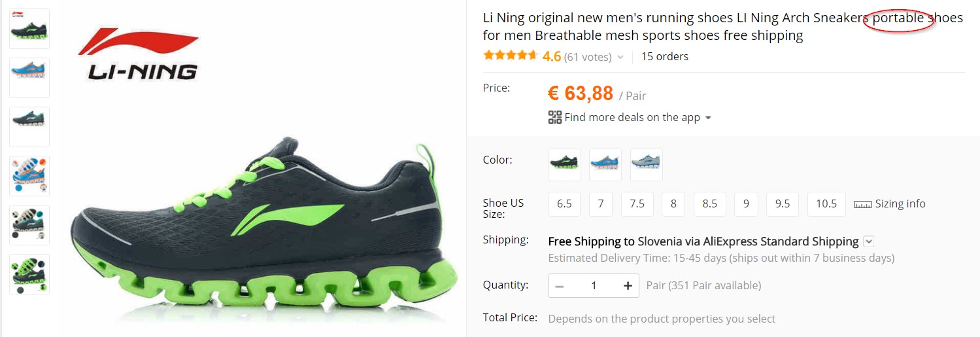Image resolution: width=980 pixels, height=337 pixels.
Task: Open the shipping method dropdown
Action: 868,241
